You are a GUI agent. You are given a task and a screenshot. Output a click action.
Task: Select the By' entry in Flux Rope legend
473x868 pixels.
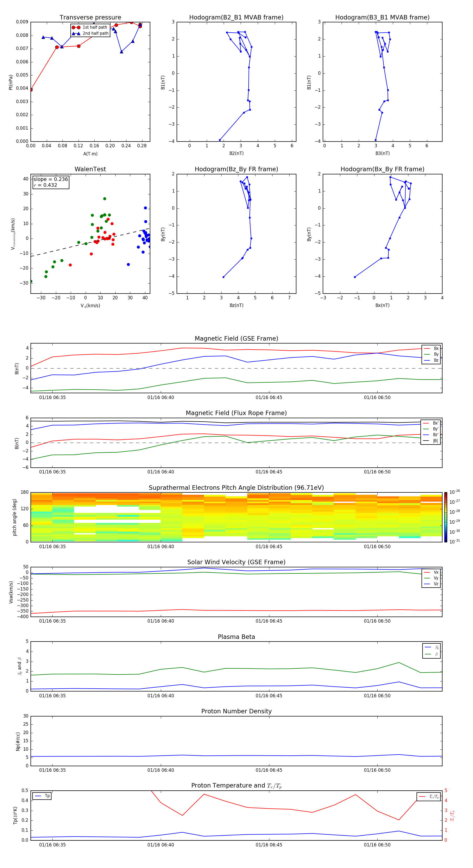[431, 429]
